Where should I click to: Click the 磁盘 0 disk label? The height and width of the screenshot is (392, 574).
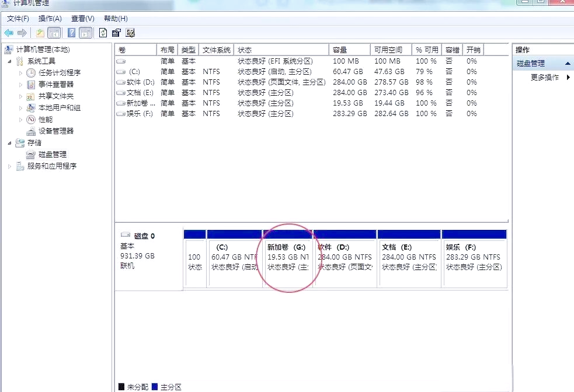coord(144,236)
